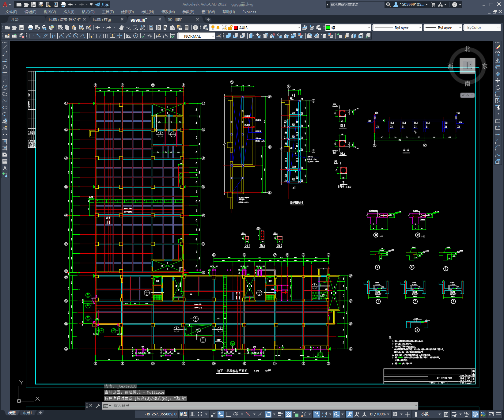This screenshot has width=504, height=420.
Task: Open the workspace switching gear icon
Action: 395,414
